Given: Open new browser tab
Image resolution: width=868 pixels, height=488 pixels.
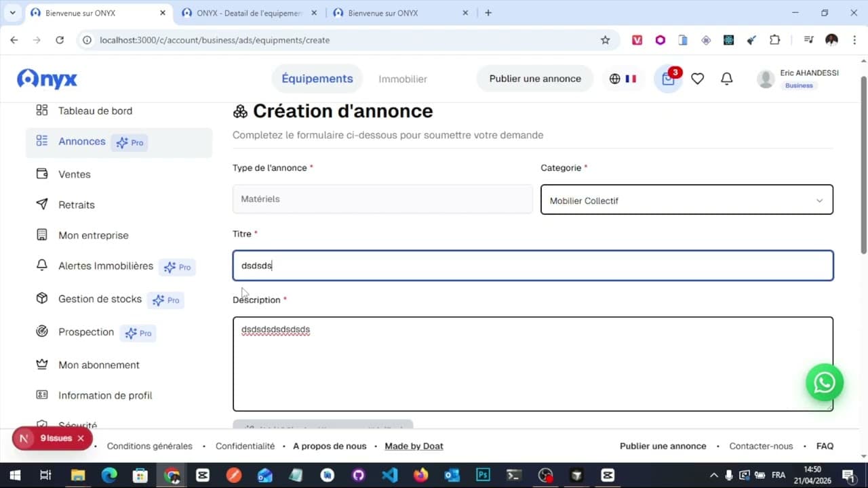Looking at the screenshot, I should (488, 13).
